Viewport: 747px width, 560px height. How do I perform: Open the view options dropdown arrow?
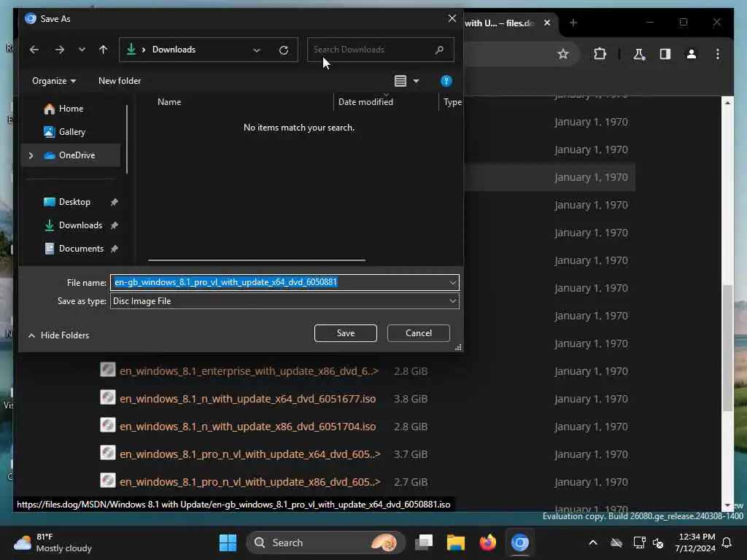pyautogui.click(x=416, y=82)
